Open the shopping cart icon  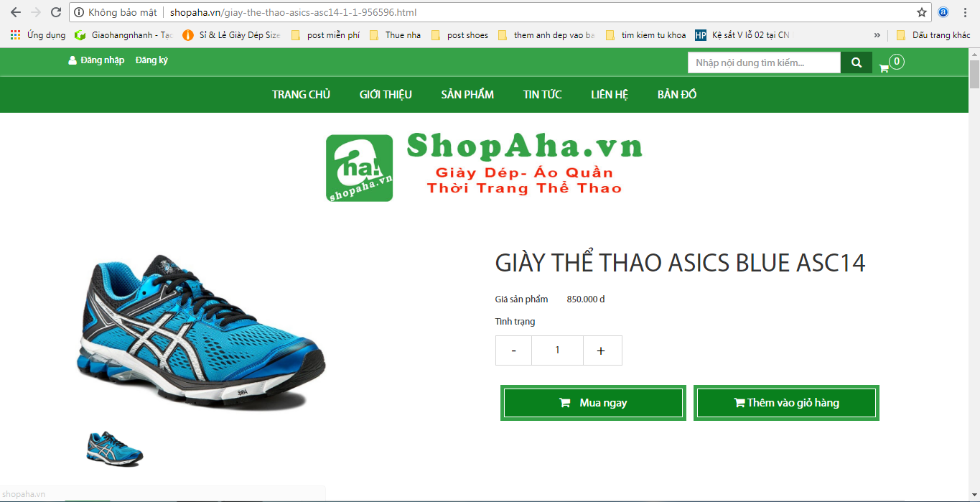click(884, 68)
